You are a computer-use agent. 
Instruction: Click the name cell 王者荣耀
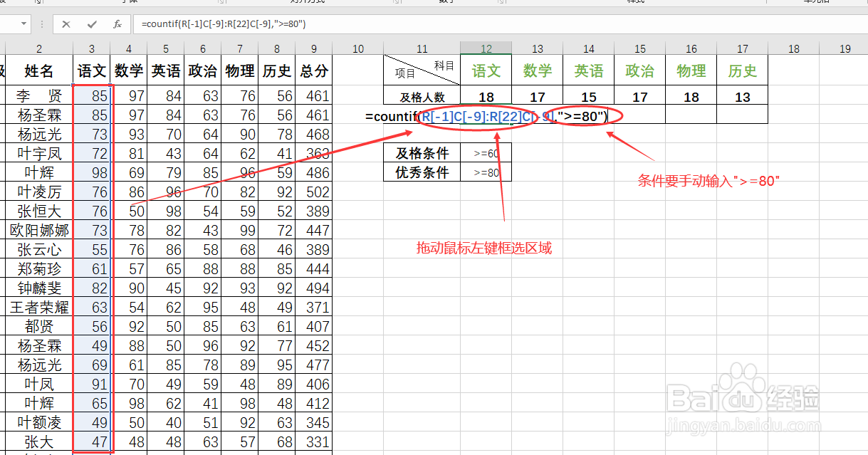pos(39,307)
